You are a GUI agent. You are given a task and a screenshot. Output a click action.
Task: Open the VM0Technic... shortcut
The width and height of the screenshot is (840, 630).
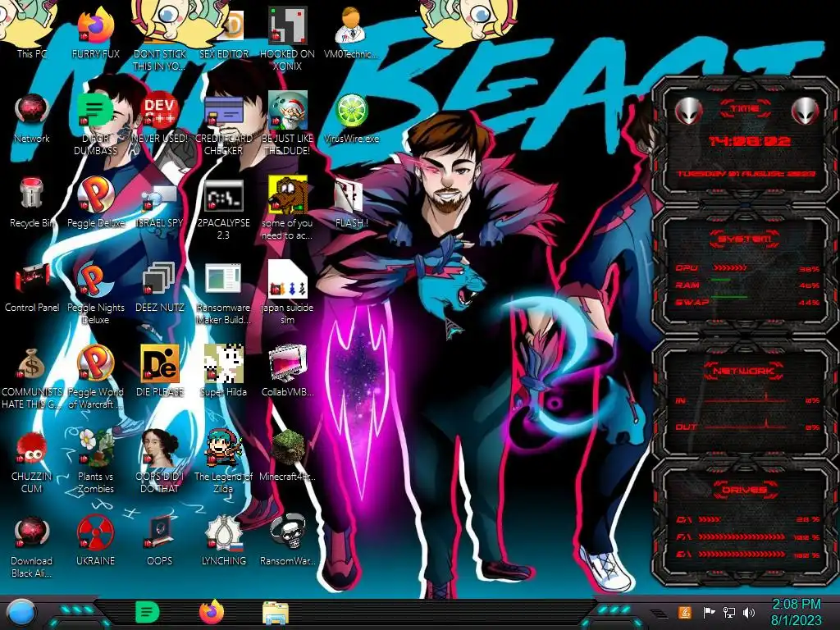(x=351, y=32)
